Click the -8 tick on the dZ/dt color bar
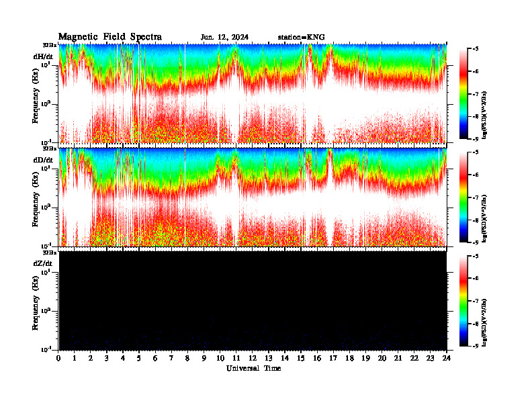This screenshot has width=532, height=411. coord(476,324)
